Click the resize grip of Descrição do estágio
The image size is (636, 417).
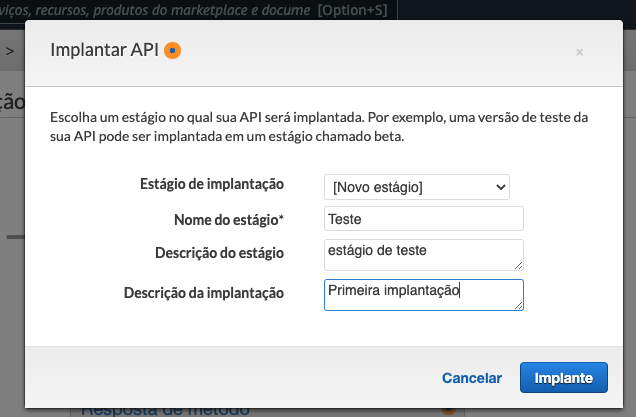(x=518, y=266)
